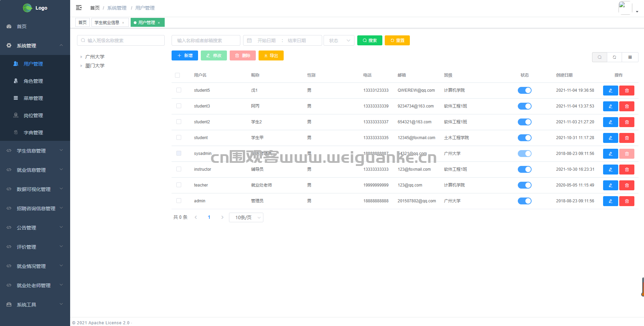
Task: Open the 状态 dropdown filter
Action: (x=339, y=41)
